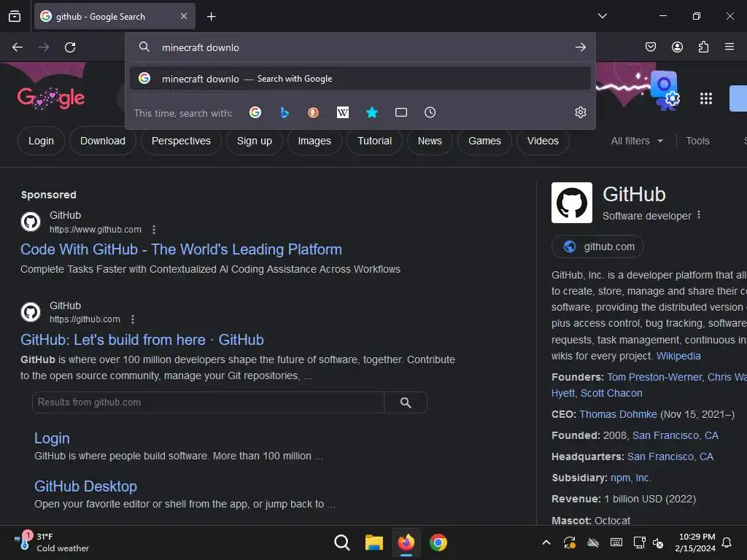Open Founded 'San Francisco, CA' link
Viewport: 747px width, 560px height.
point(675,436)
